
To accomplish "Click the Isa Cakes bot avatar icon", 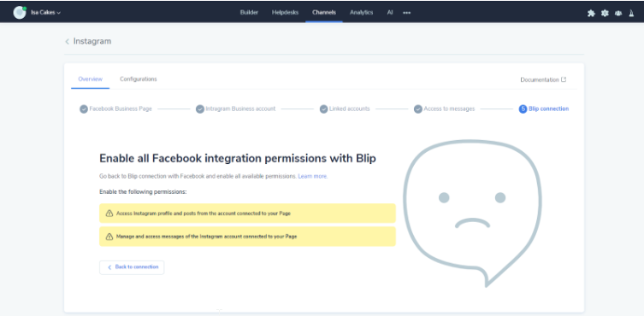I will click(20, 13).
